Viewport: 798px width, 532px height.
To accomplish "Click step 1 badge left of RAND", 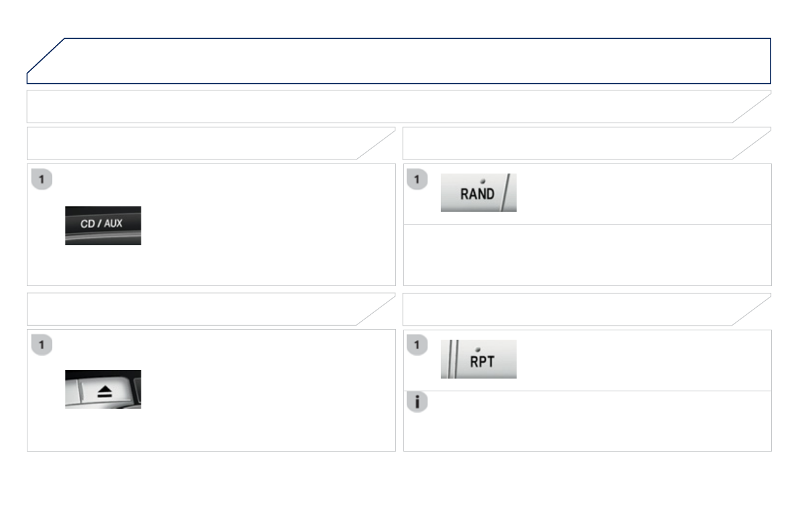I will pyautogui.click(x=417, y=180).
